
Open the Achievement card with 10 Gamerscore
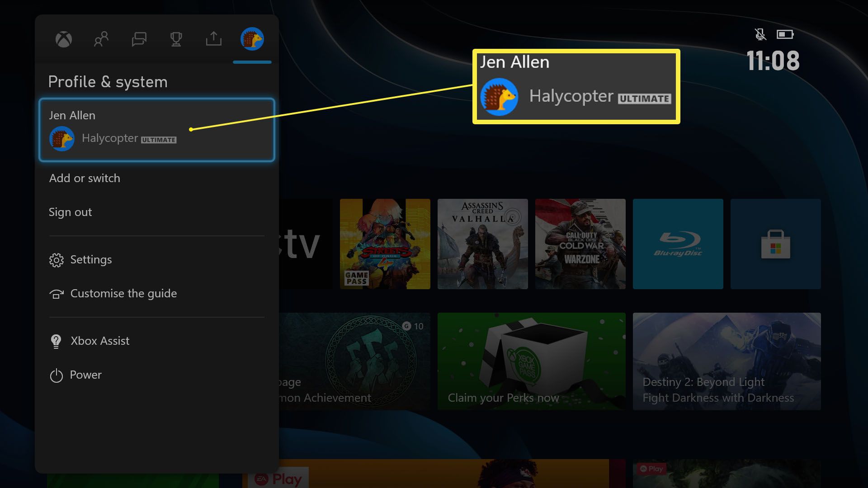tap(354, 361)
